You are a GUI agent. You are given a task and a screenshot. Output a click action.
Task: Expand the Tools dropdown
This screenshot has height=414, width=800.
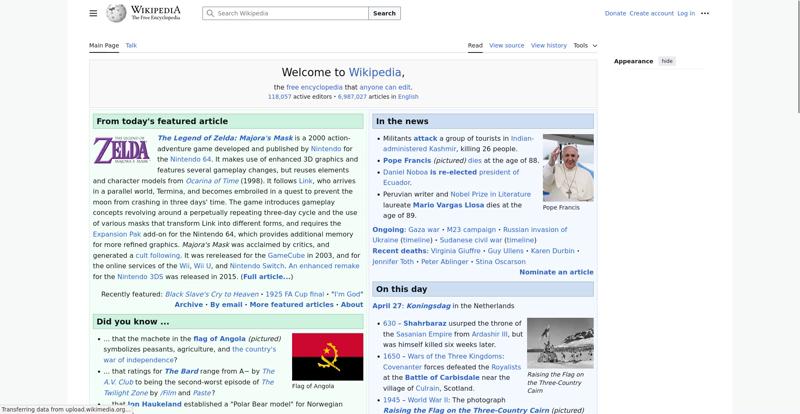point(585,45)
